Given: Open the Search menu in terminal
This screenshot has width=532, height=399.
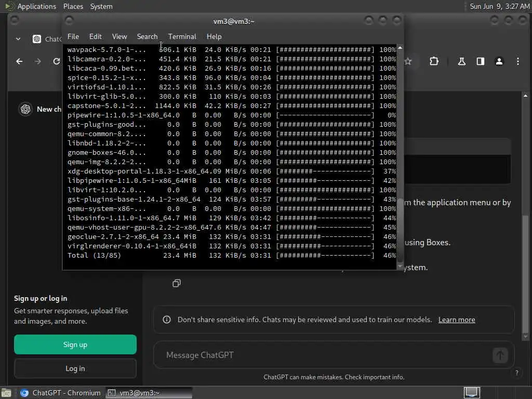Looking at the screenshot, I should (x=147, y=36).
